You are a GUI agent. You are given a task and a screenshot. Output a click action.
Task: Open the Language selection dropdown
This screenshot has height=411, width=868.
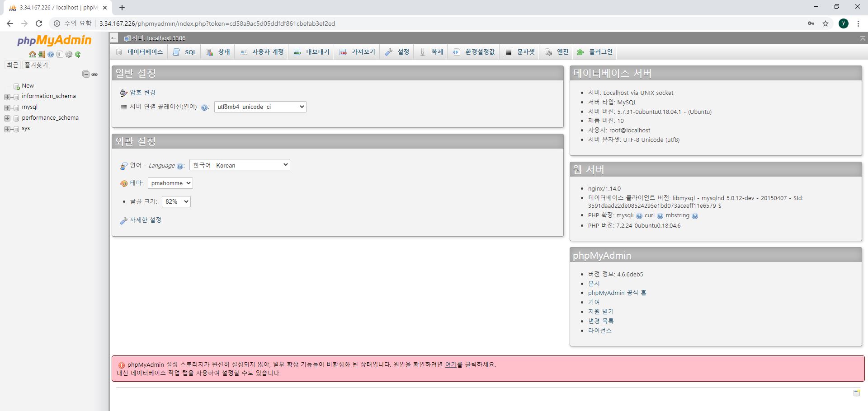pos(239,165)
